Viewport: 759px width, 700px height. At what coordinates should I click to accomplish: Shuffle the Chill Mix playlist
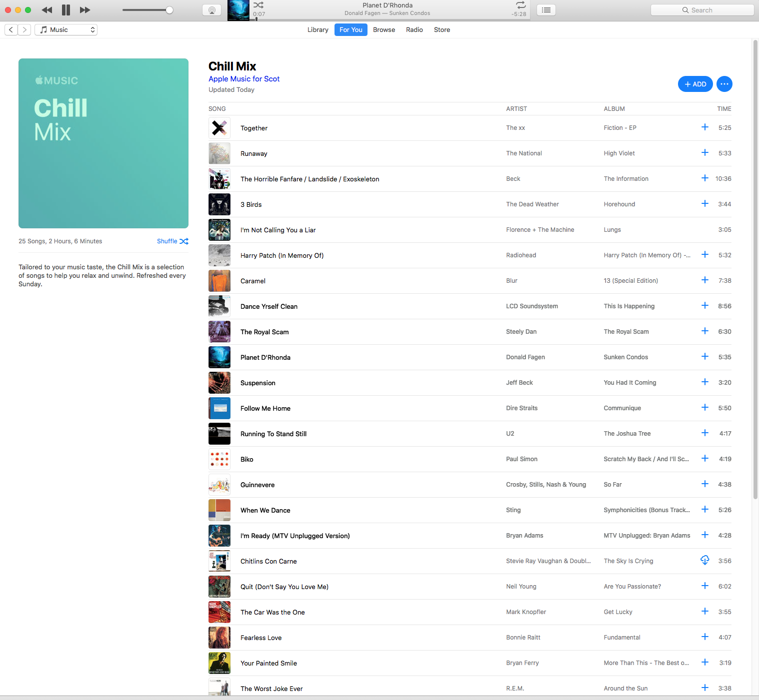tap(172, 241)
